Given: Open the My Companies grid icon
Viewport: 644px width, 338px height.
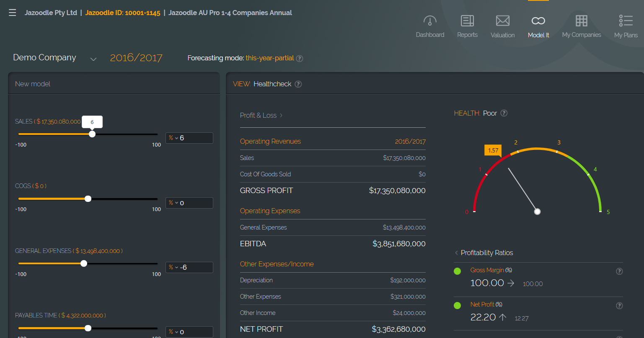Looking at the screenshot, I should [581, 21].
